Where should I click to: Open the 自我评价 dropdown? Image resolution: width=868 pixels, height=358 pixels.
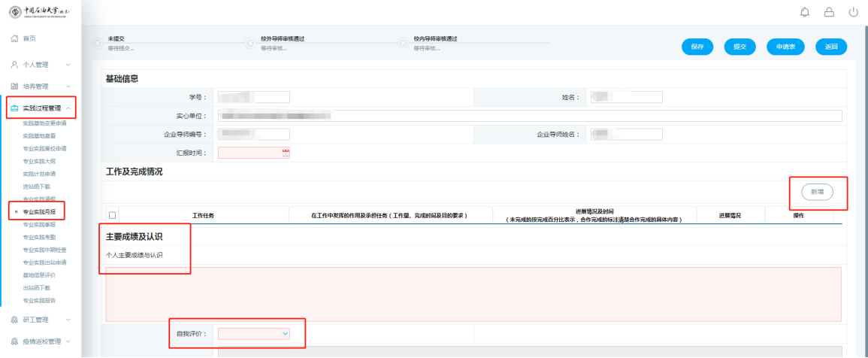[x=253, y=333]
